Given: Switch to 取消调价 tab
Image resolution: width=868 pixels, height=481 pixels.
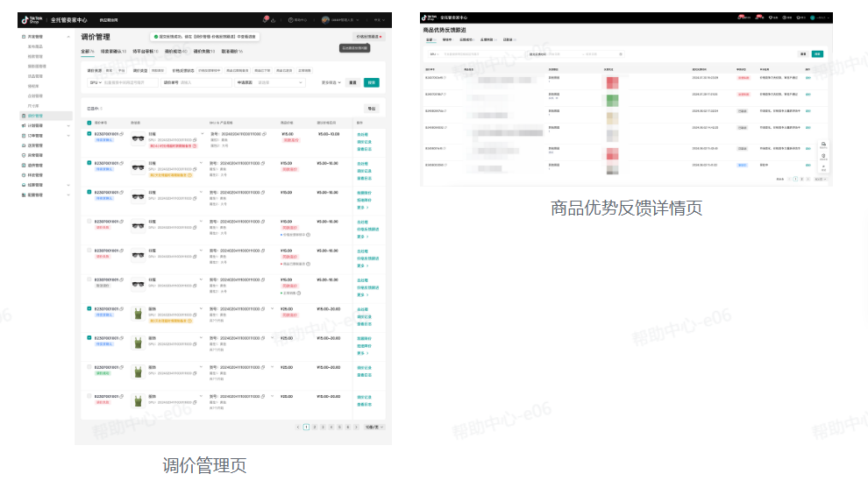Looking at the screenshot, I should coord(232,52).
